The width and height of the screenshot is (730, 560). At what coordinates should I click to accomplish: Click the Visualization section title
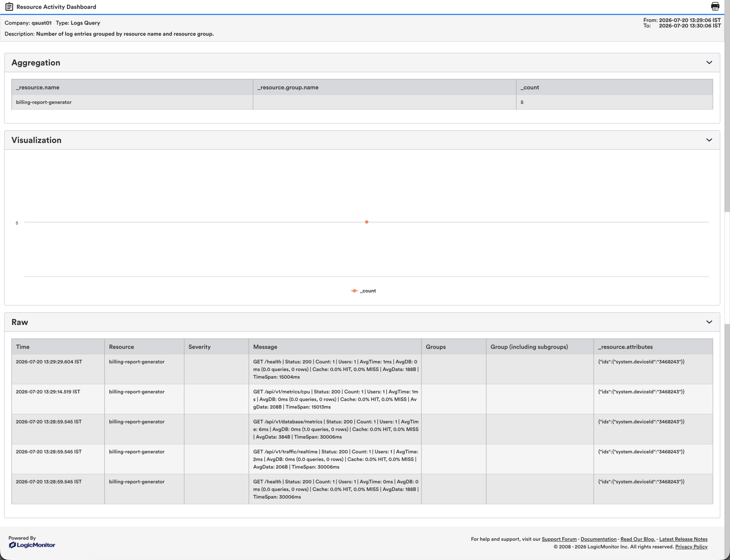pos(36,140)
